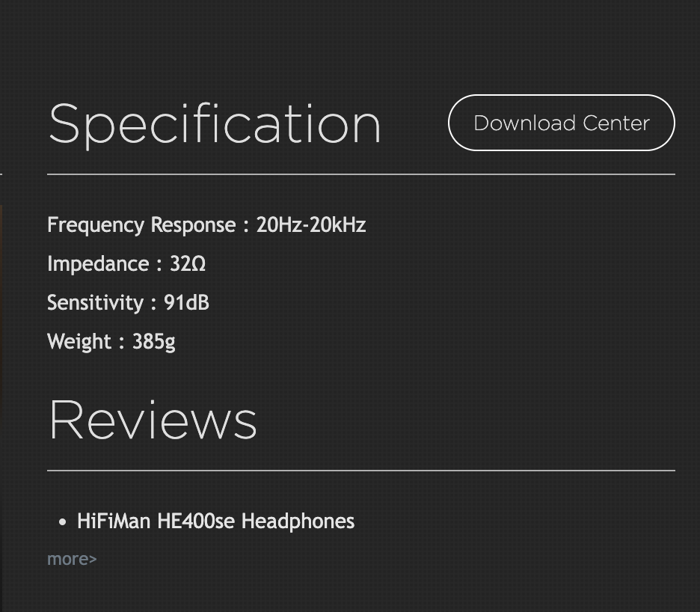The image size is (700, 612).
Task: Click the '20Hz-20kHz' value
Action: (310, 225)
